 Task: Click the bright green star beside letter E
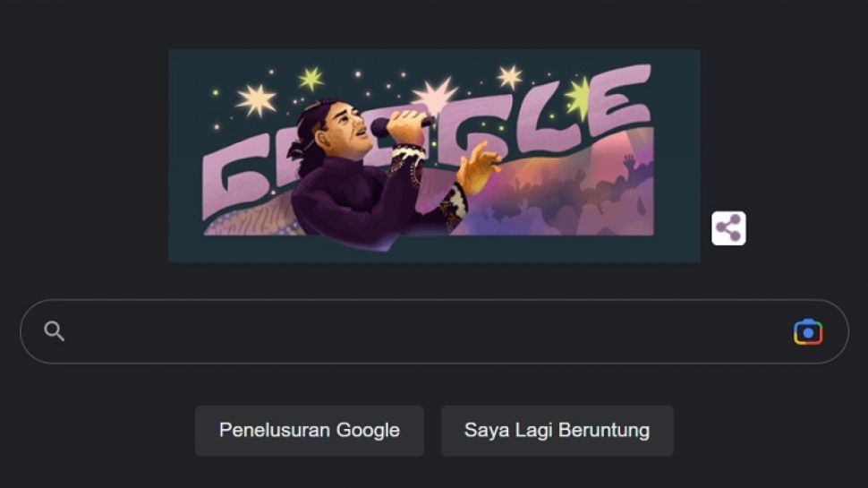point(580,98)
